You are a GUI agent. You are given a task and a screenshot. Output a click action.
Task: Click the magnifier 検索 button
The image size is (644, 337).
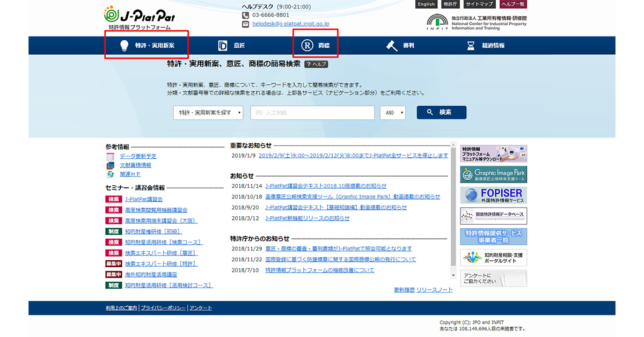(x=443, y=112)
